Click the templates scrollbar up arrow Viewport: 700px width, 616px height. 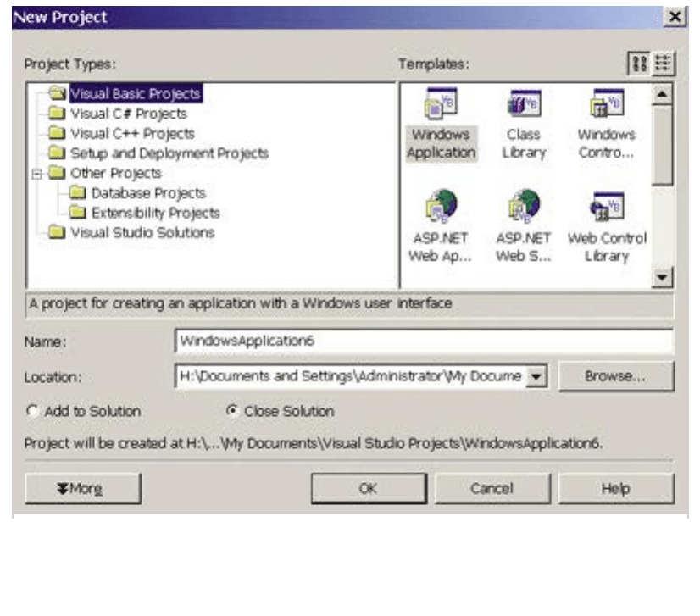tap(662, 94)
